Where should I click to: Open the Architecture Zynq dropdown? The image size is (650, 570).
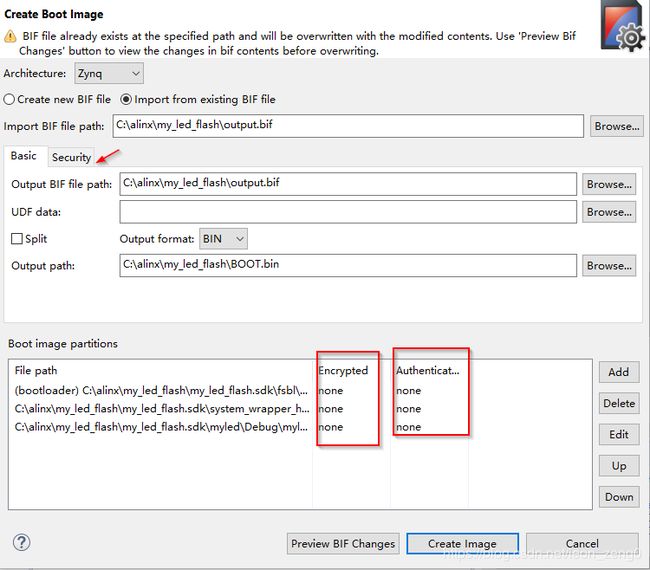(x=109, y=73)
